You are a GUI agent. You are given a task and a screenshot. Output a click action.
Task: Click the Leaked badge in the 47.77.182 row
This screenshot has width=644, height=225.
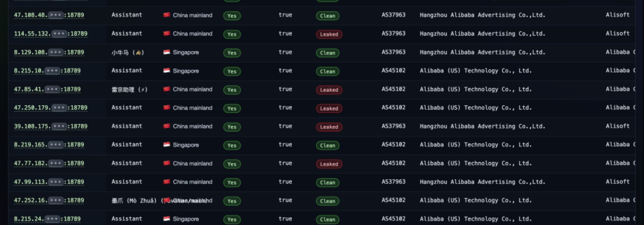329,164
